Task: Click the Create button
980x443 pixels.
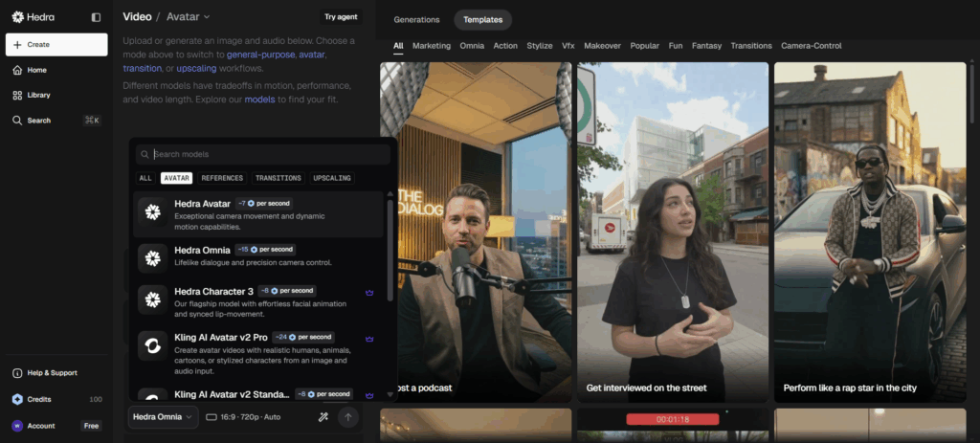Action: pyautogui.click(x=56, y=45)
